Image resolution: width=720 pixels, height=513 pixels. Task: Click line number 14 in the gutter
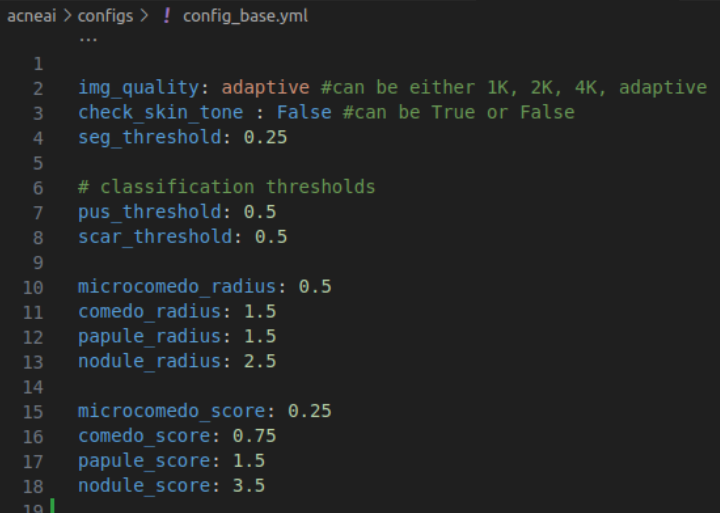click(x=34, y=386)
